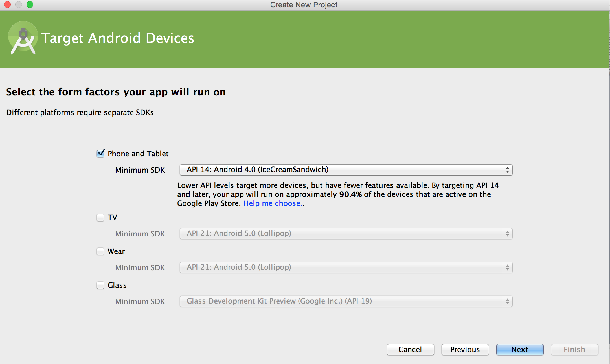
Task: Close the Create New Project window
Action: tap(7, 5)
